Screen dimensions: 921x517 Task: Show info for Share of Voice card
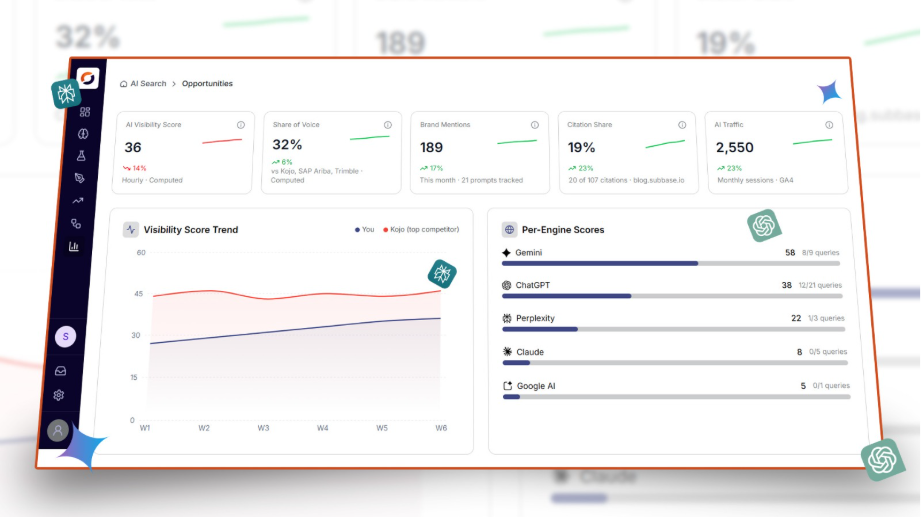pos(388,125)
